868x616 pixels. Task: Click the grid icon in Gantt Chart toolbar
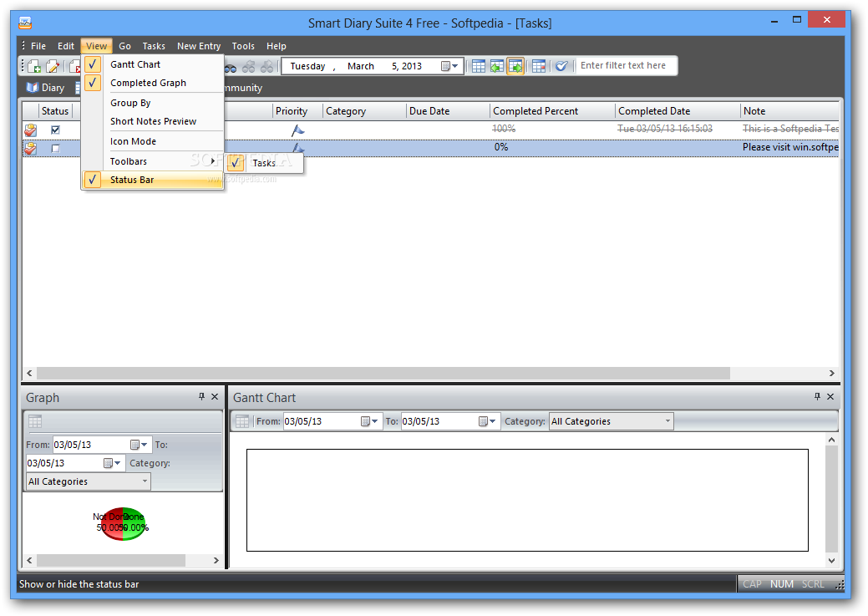(x=242, y=421)
